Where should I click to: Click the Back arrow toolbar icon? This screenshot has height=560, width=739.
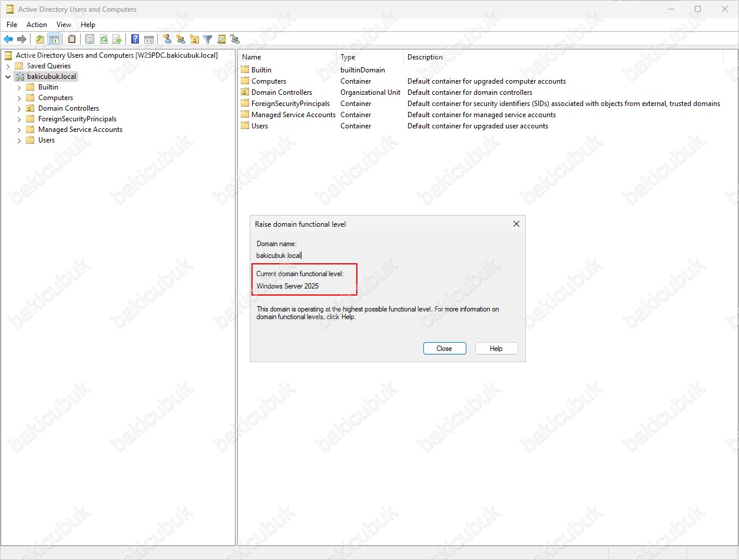coord(8,39)
